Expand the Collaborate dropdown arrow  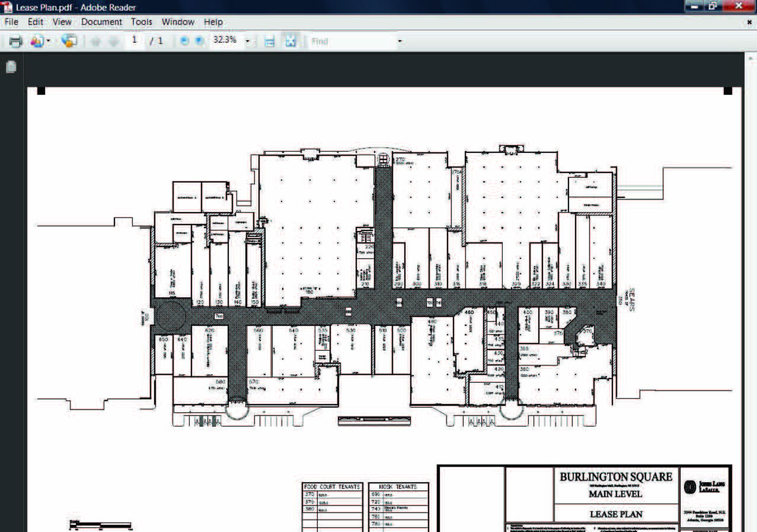tap(49, 41)
